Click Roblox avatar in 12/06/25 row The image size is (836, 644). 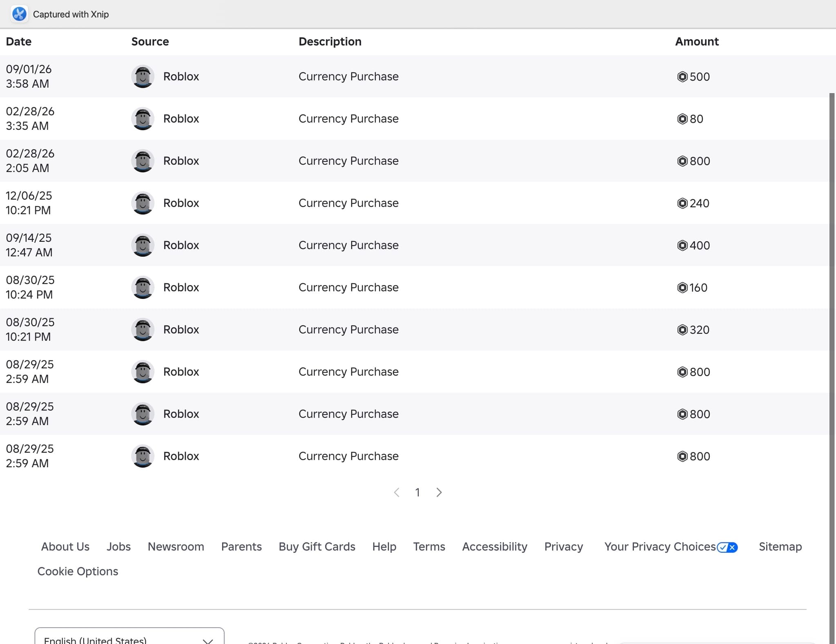(x=143, y=203)
